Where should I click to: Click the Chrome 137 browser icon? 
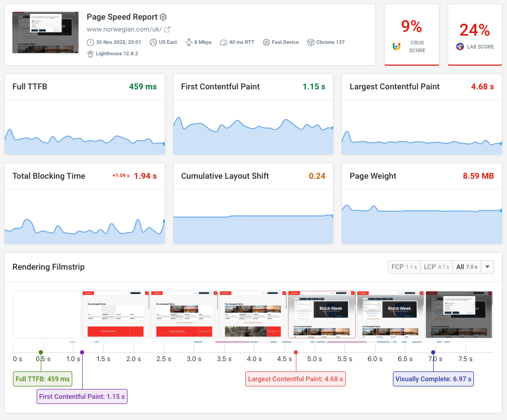pyautogui.click(x=311, y=42)
